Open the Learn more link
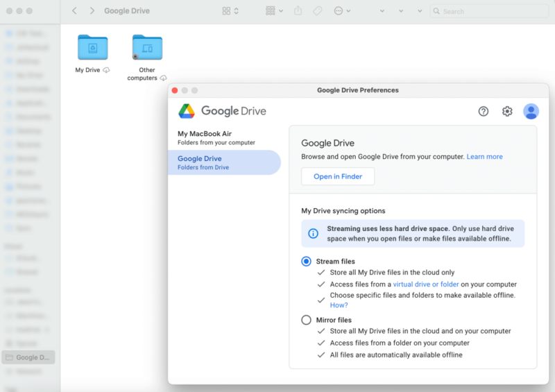The width and height of the screenshot is (555, 392). pos(484,157)
